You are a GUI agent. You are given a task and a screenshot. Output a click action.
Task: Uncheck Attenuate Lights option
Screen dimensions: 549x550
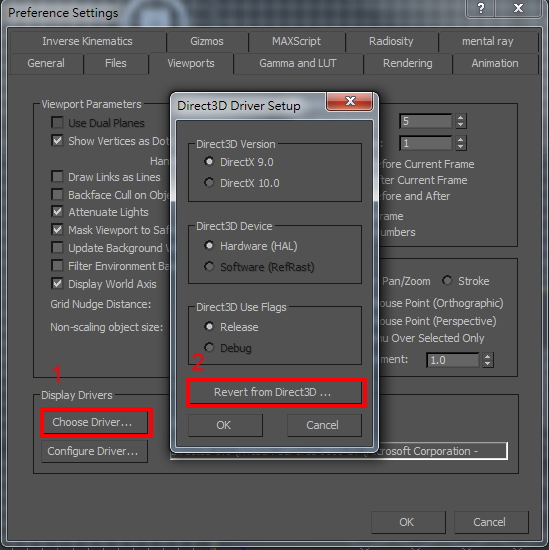point(57,212)
